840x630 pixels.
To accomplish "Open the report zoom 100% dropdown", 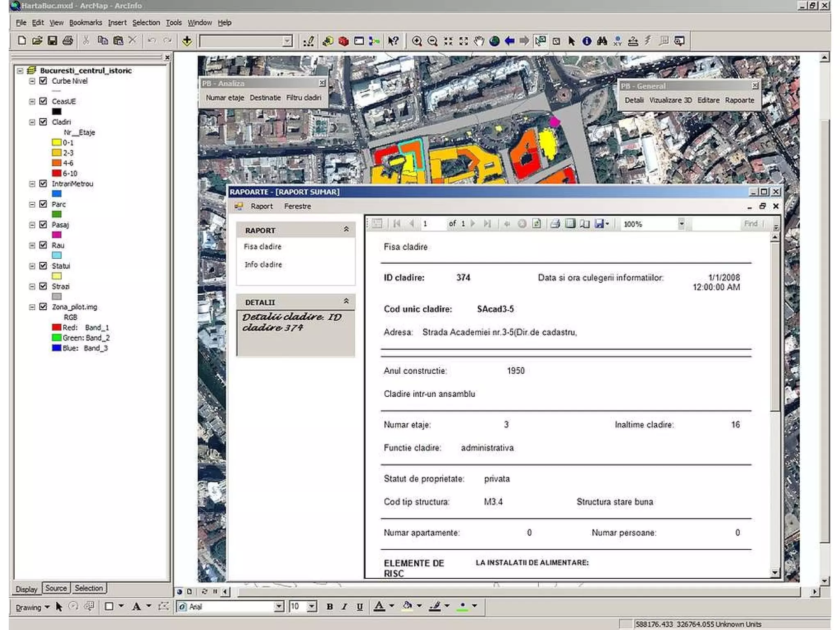I will [681, 224].
